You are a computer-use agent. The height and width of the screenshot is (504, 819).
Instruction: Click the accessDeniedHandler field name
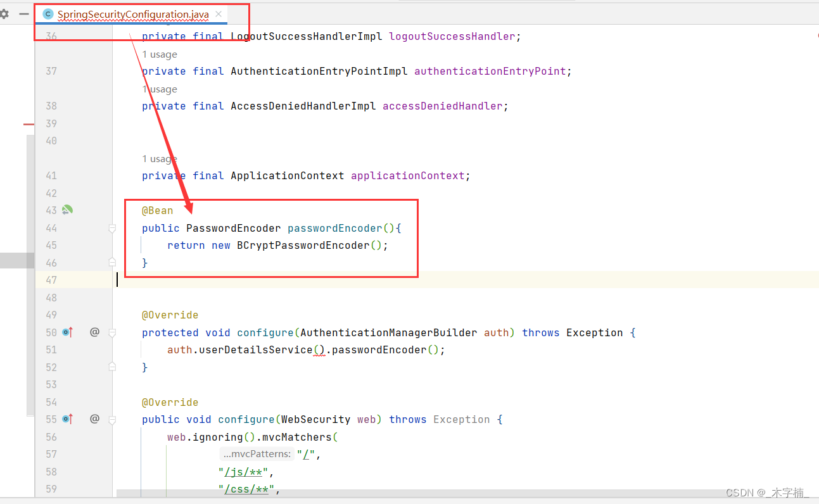tap(442, 106)
